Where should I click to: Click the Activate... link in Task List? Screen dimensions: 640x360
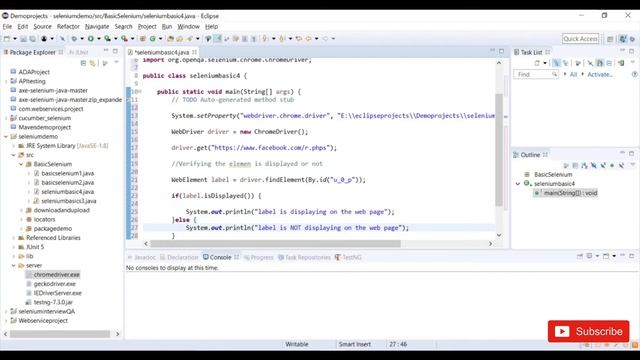(x=600, y=74)
